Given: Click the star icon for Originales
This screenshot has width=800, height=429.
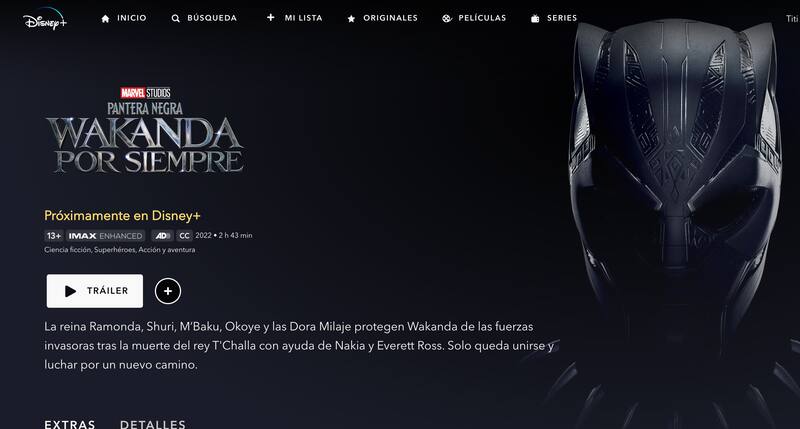Looking at the screenshot, I should coord(351,18).
